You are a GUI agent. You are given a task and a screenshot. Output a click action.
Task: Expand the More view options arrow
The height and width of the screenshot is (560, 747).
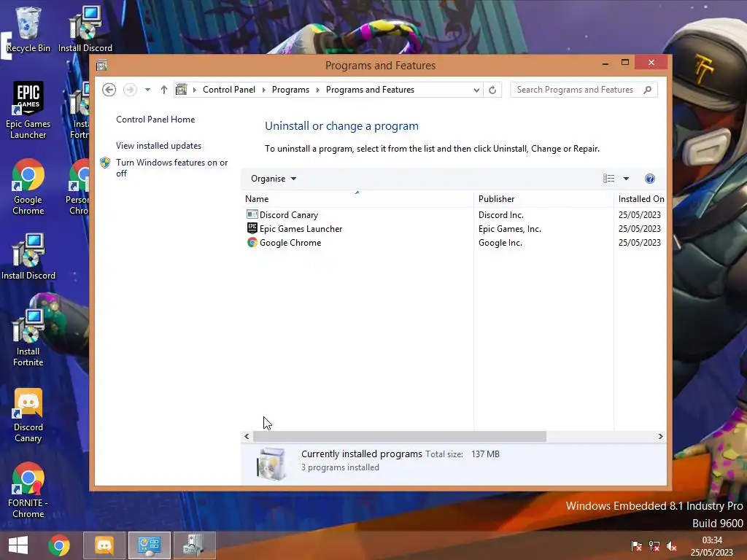[626, 179]
